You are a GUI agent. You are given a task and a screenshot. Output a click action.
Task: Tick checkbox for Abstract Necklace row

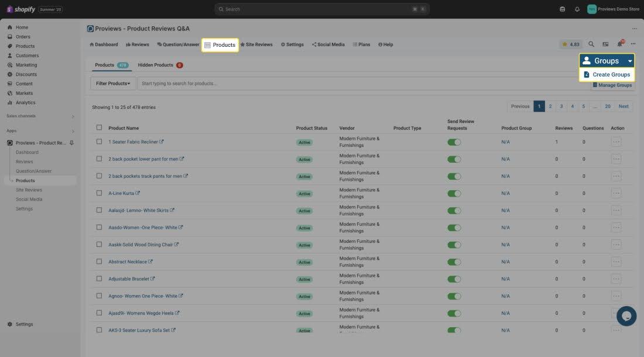[99, 262]
